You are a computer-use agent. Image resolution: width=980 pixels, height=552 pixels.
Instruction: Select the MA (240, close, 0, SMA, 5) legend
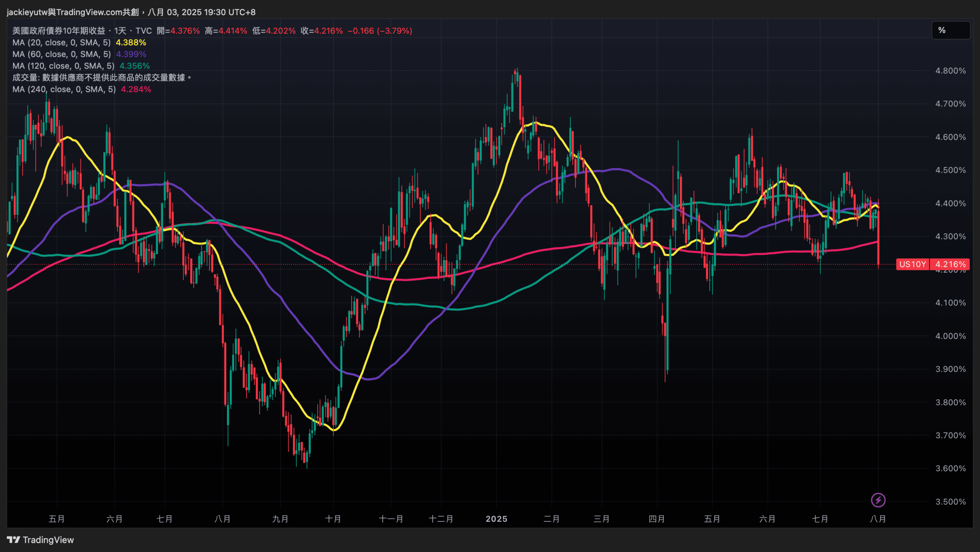pos(64,89)
